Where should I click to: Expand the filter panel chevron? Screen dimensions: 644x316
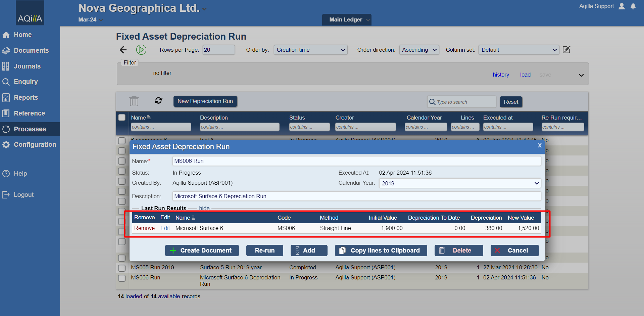pos(581,75)
